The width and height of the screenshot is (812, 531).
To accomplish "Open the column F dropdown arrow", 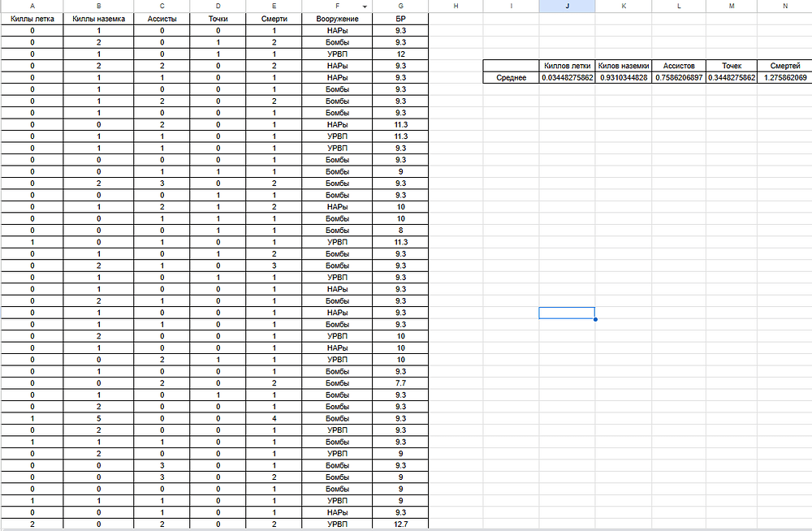I will tap(365, 6).
